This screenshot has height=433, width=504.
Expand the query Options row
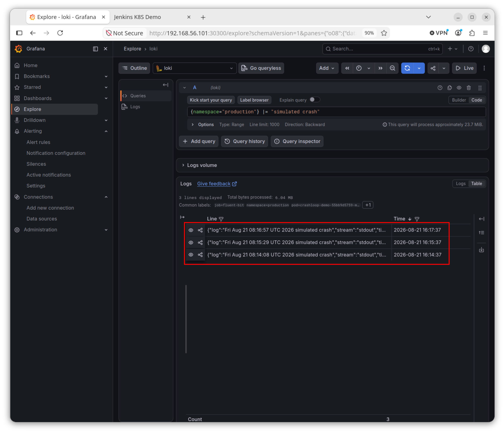click(x=336, y=124)
